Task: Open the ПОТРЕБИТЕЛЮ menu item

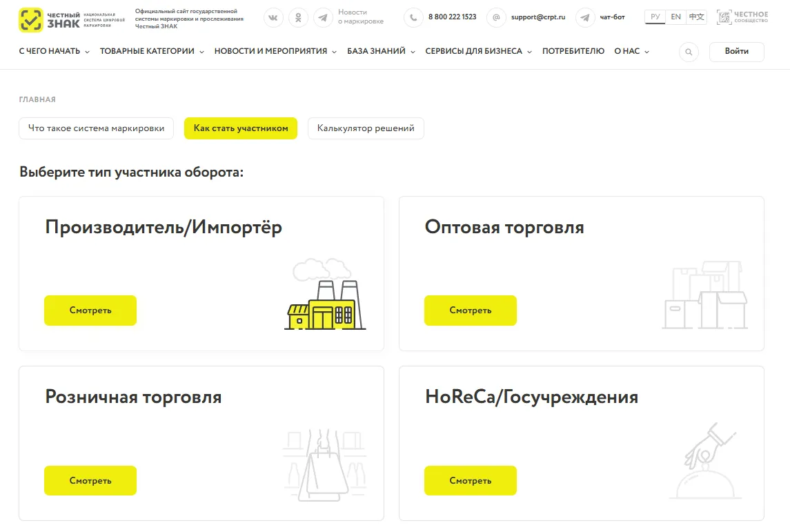Action: point(573,52)
